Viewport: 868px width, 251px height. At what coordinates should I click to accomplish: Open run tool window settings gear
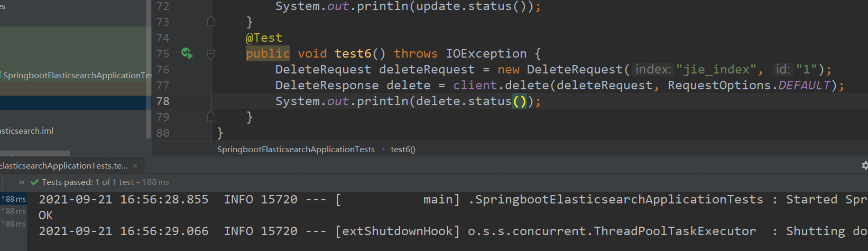point(865,165)
